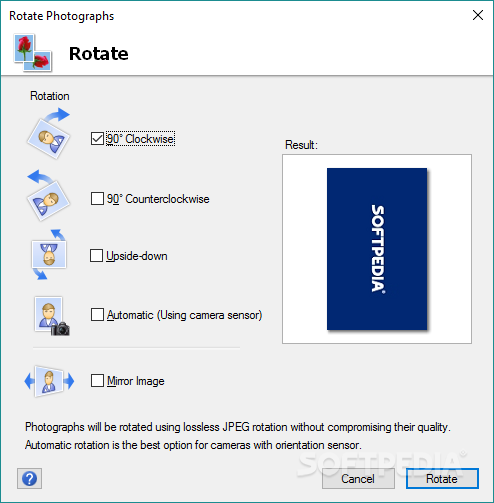Click the upside-down rotation illustration icon

coord(49,255)
